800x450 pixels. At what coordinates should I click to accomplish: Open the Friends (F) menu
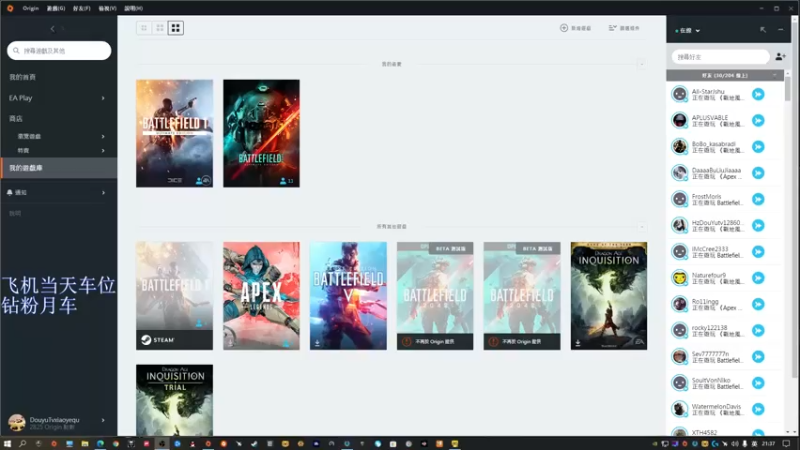[x=81, y=8]
